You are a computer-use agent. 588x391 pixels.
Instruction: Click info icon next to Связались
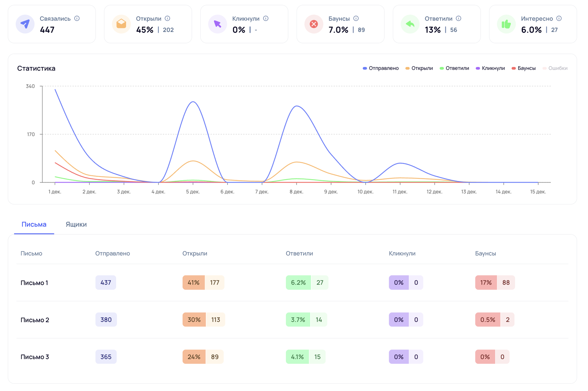pos(77,18)
